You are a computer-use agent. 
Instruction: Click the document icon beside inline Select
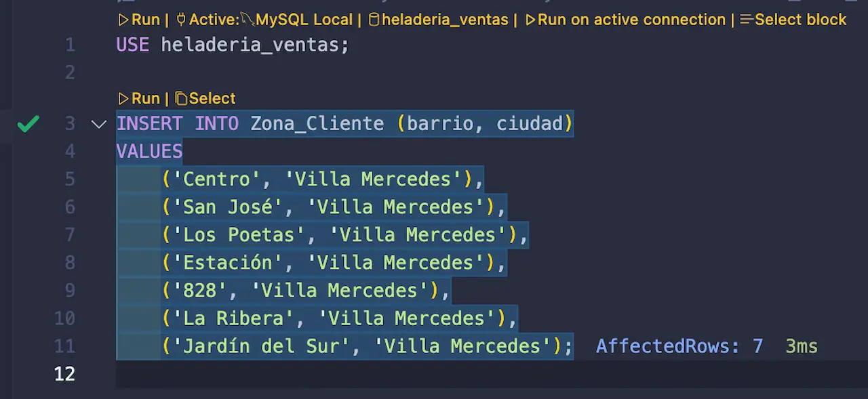click(x=180, y=98)
